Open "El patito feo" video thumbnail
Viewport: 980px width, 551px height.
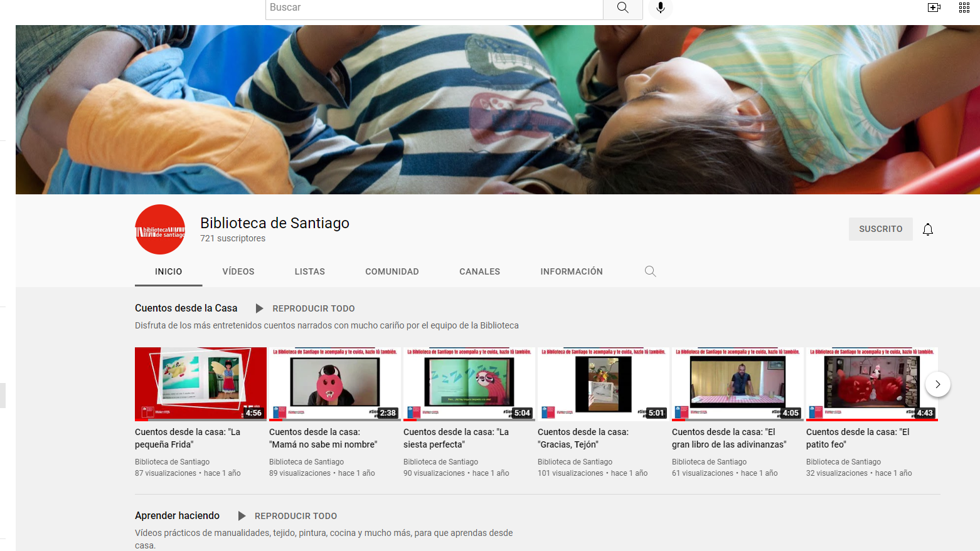click(x=872, y=384)
